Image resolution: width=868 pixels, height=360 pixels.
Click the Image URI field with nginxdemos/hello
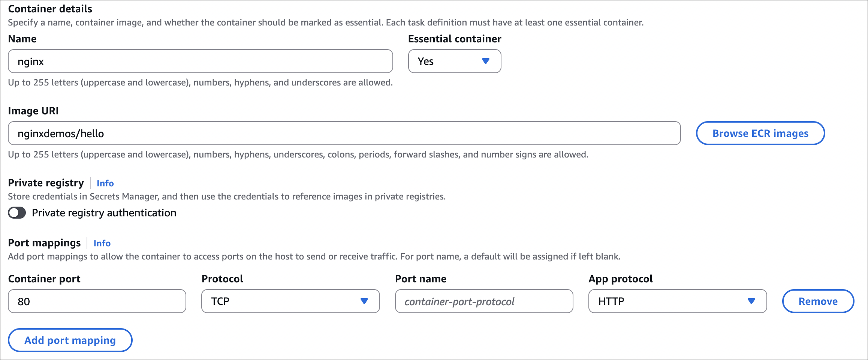tap(344, 133)
